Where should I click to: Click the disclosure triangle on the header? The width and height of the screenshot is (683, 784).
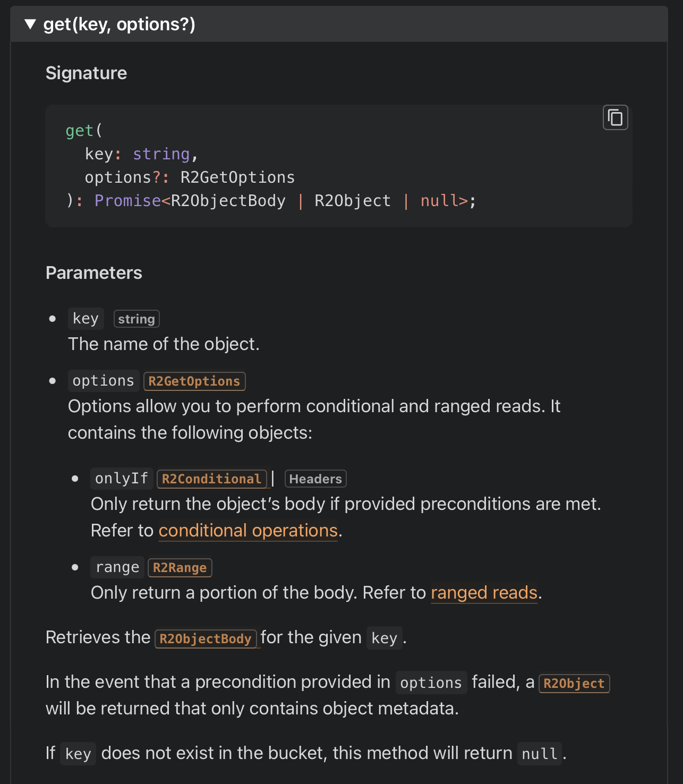[x=30, y=23]
